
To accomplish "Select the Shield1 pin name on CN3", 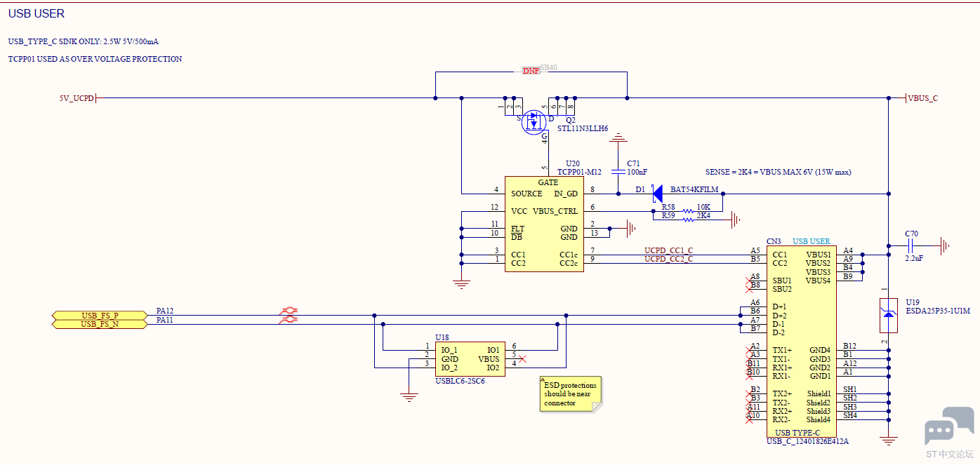I will point(819,394).
